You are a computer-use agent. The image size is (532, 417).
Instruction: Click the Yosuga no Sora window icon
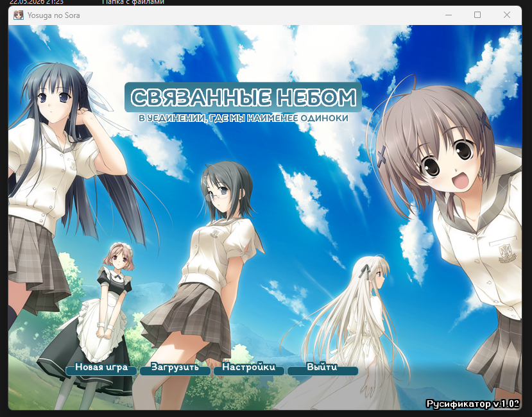click(19, 15)
